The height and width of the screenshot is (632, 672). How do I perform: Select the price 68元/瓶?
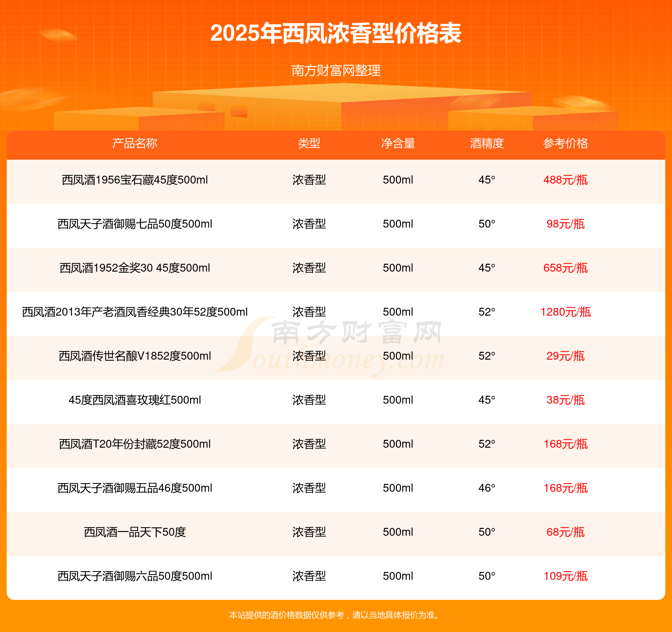(x=566, y=532)
